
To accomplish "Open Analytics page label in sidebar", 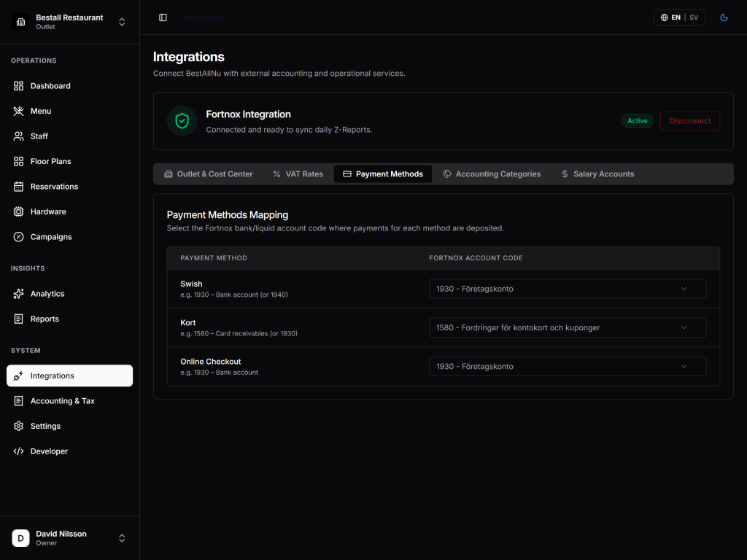I will point(47,294).
